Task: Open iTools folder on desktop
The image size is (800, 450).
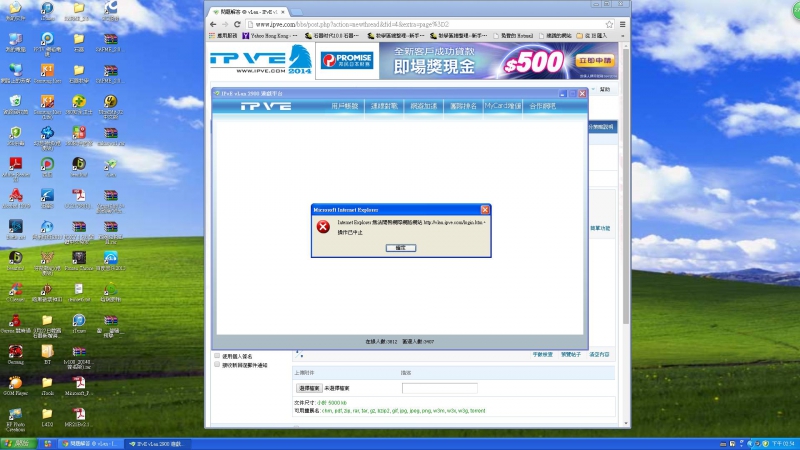Action: pos(47,386)
